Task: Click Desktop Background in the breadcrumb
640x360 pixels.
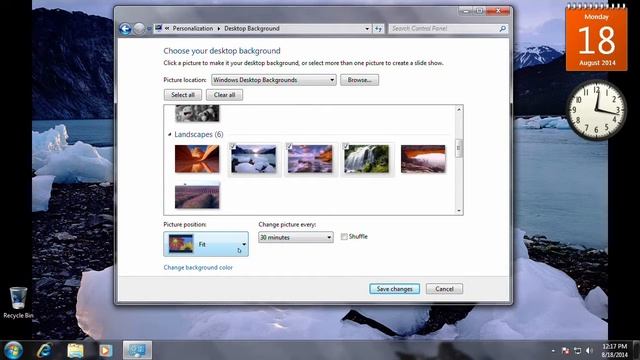Action: click(x=252, y=29)
